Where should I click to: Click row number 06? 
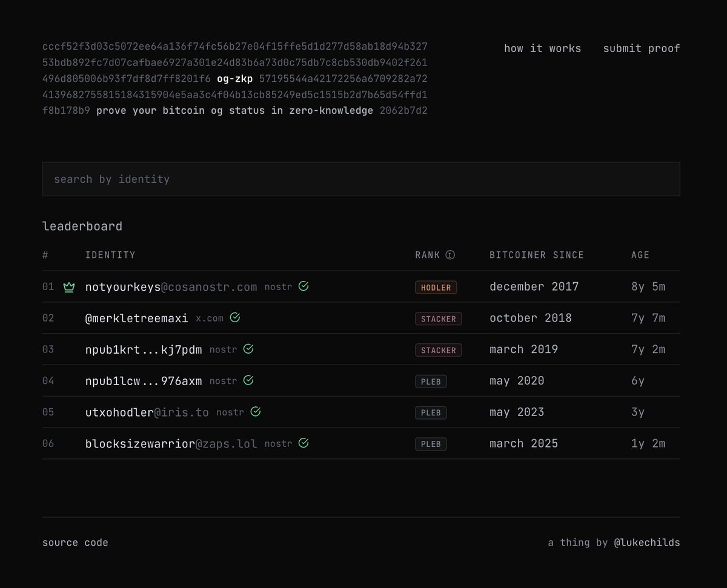tap(48, 444)
